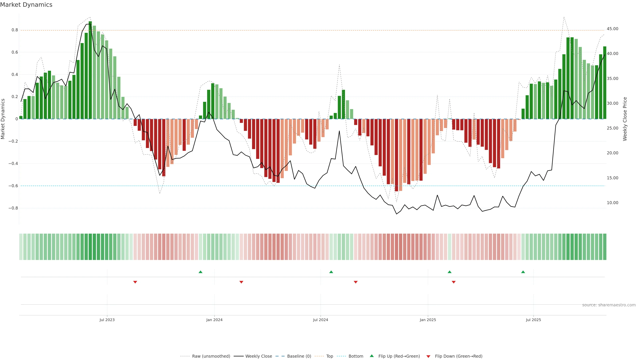Image resolution: width=644 pixels, height=362 pixels.
Task: Click the earliest green flip-up triangle marker
Action: coord(200,272)
